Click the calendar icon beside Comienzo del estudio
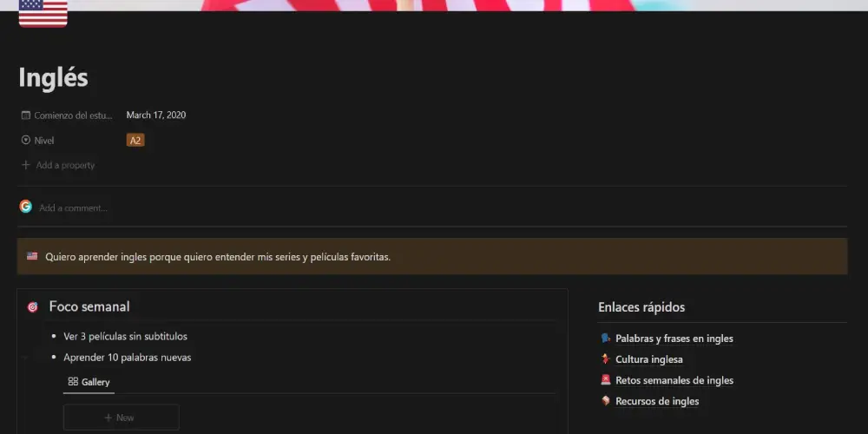The height and width of the screenshot is (434, 868). click(x=26, y=115)
